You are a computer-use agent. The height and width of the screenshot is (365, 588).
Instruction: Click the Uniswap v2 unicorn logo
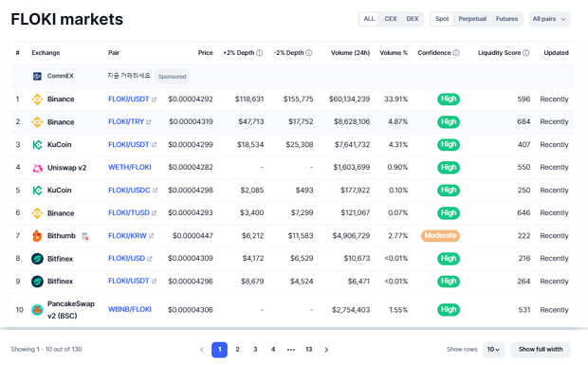tap(37, 168)
